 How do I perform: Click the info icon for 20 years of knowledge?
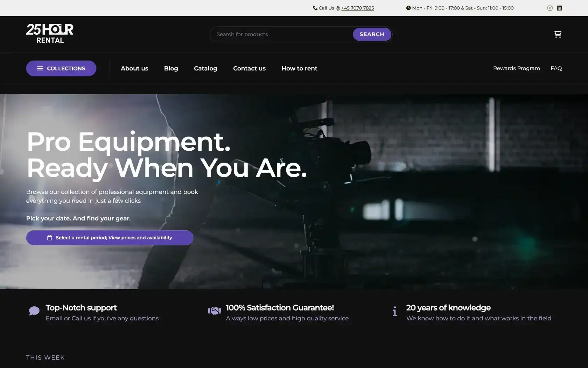395,311
